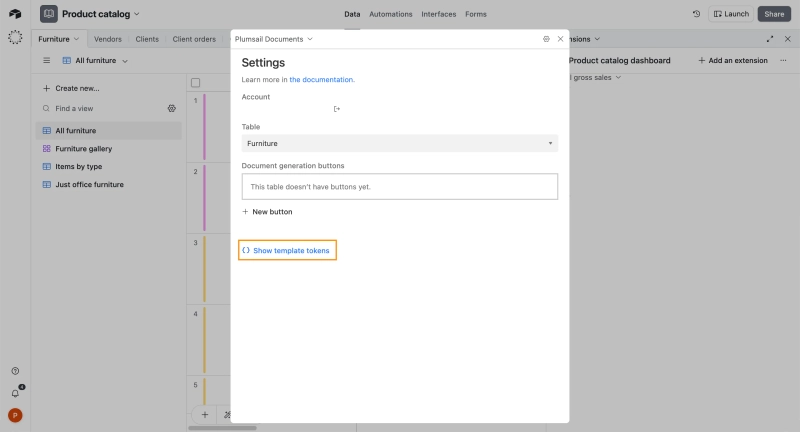Image resolution: width=800 pixels, height=432 pixels.
Task: Open the Vendors table tab
Action: click(x=108, y=39)
